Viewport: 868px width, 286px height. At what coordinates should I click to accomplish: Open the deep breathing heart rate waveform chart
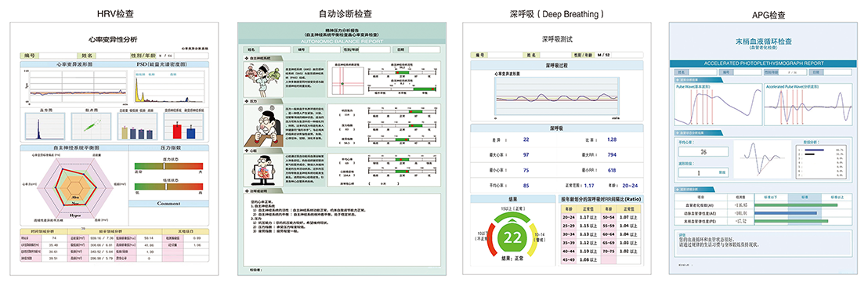click(x=556, y=96)
